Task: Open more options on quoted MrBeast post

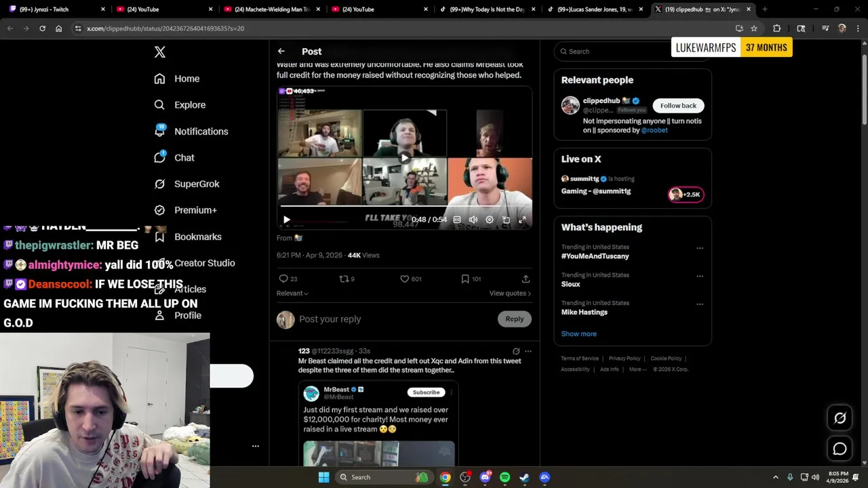Action: pos(452,392)
